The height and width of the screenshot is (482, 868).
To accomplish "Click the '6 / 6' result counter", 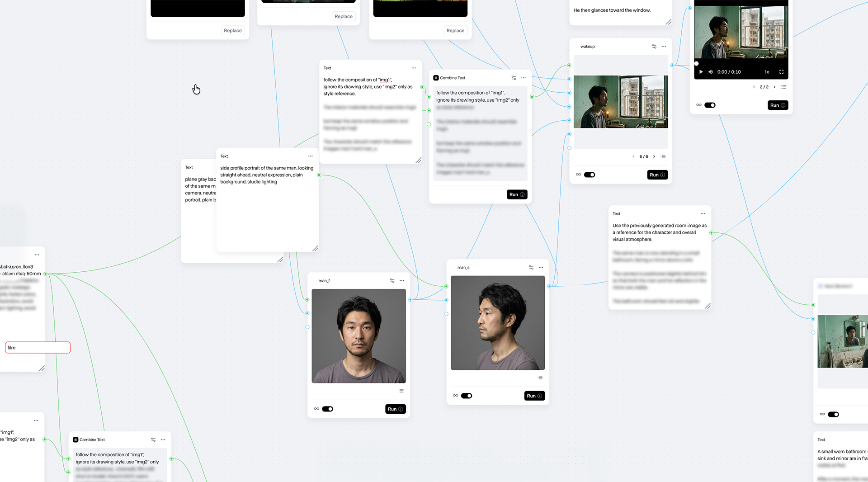I will (x=644, y=156).
